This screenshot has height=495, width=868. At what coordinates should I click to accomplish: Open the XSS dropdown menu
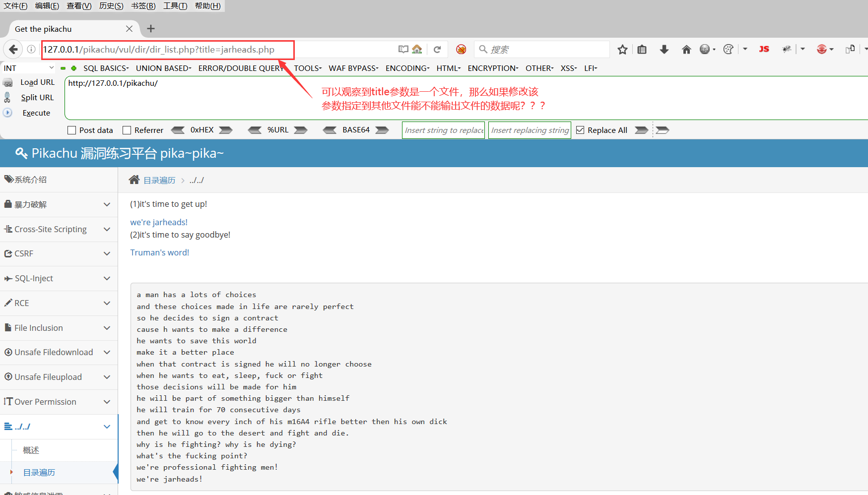coord(569,68)
